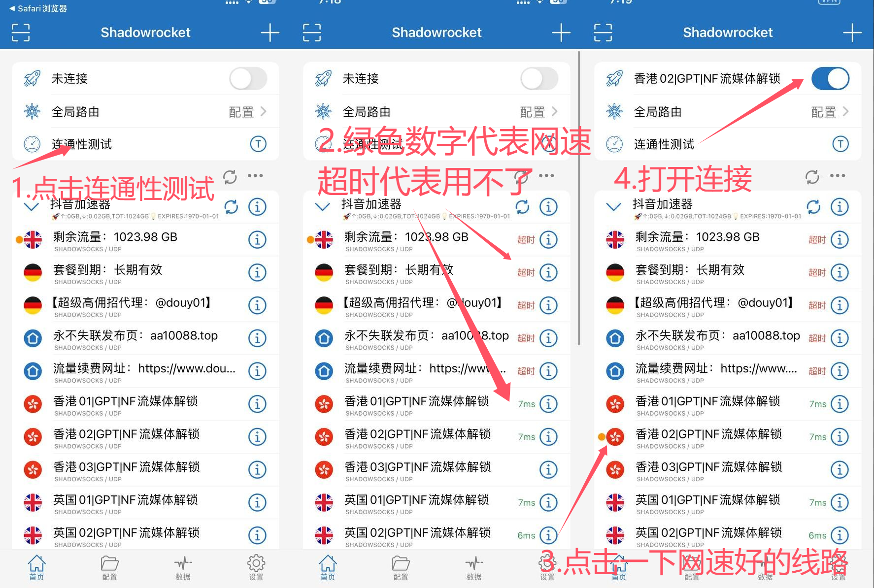Tap 6ms latency on 英国 02 in third screenshot
Viewport: 874px width, 588px height.
coord(817,535)
